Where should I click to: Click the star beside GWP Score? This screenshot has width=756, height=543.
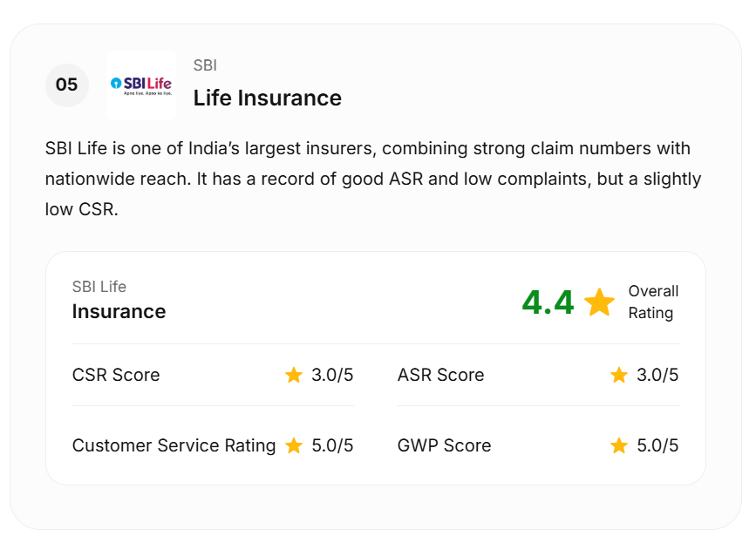[619, 445]
